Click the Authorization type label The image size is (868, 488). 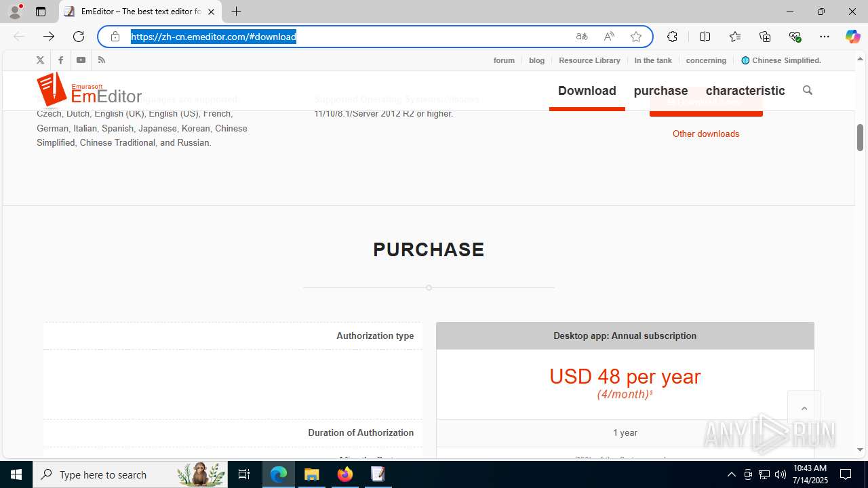click(375, 335)
